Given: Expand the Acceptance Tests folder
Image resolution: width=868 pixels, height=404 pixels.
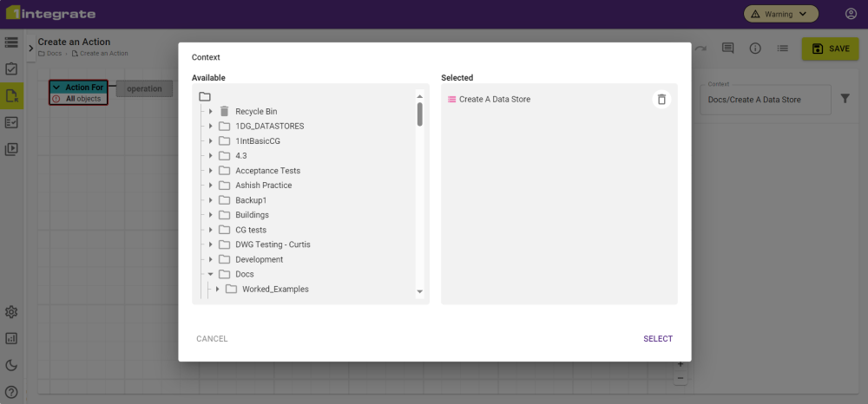Looking at the screenshot, I should pyautogui.click(x=211, y=171).
